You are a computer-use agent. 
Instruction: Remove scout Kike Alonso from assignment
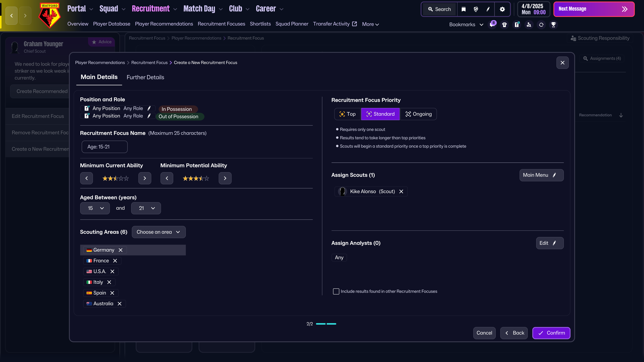click(x=401, y=191)
